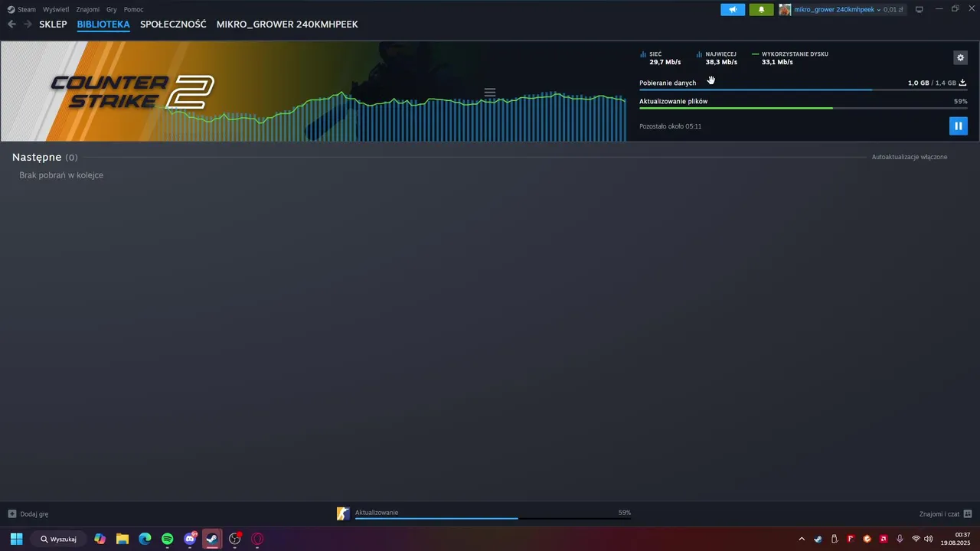Screen dimensions: 980x551
Task: Click the USB safely remove tray icon
Action: pyautogui.click(x=835, y=539)
